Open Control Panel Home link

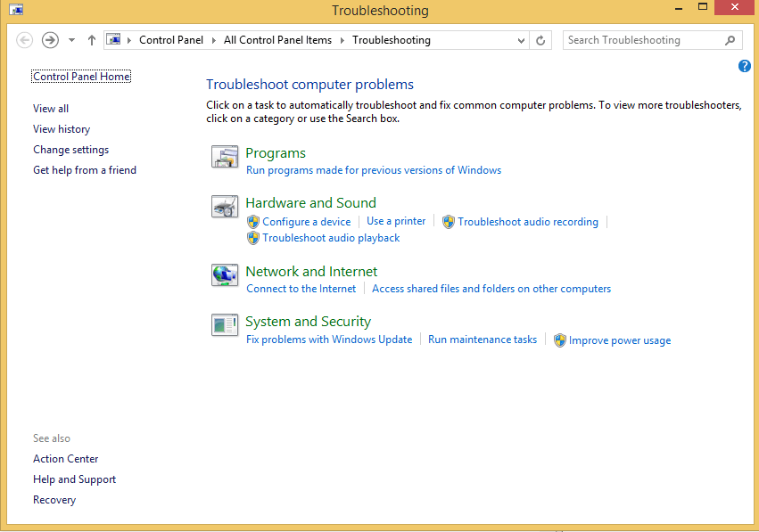81,77
